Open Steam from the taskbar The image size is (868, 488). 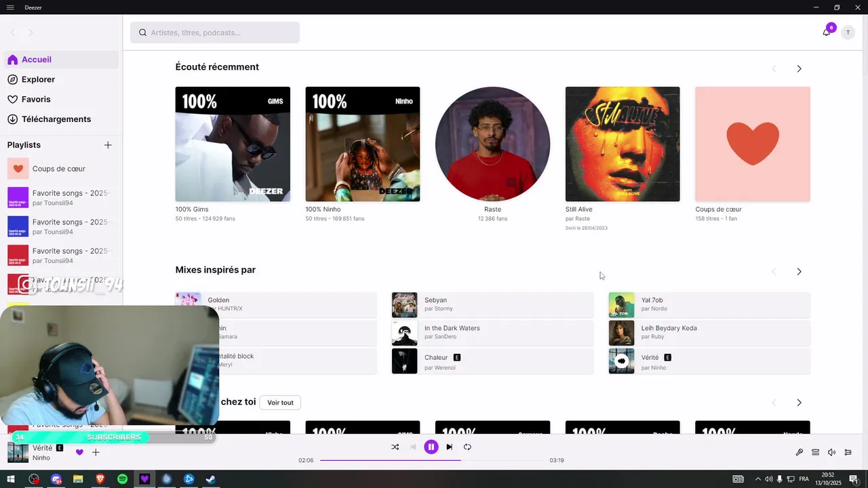coord(211,479)
